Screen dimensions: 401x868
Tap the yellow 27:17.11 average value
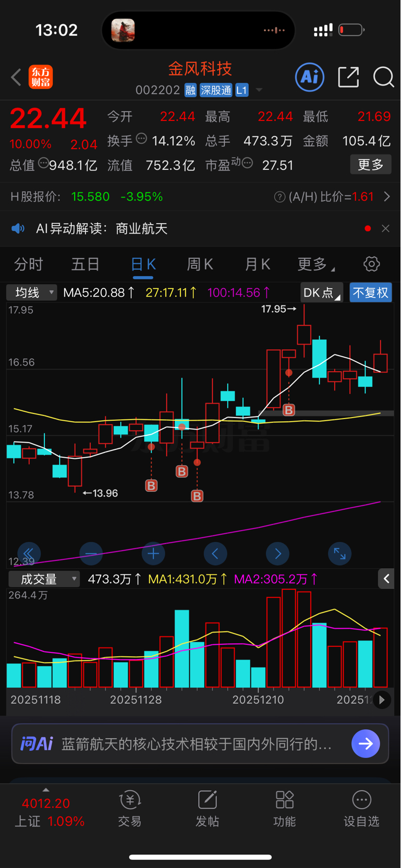click(171, 292)
